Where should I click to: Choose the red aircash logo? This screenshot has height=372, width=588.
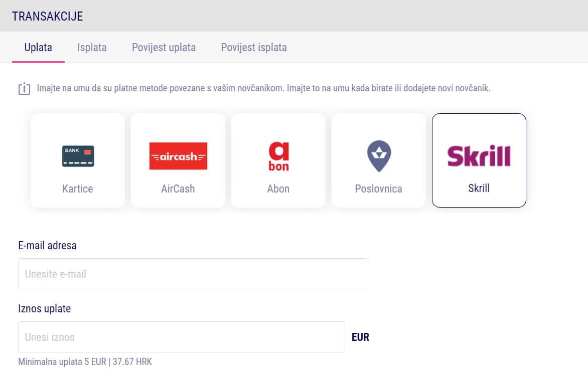click(178, 156)
